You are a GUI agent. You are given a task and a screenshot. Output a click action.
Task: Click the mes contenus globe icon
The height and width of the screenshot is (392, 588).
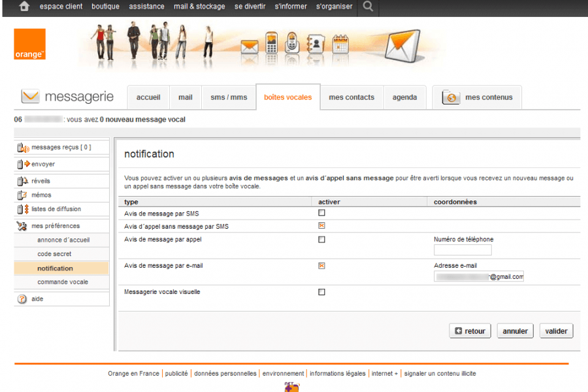[451, 97]
